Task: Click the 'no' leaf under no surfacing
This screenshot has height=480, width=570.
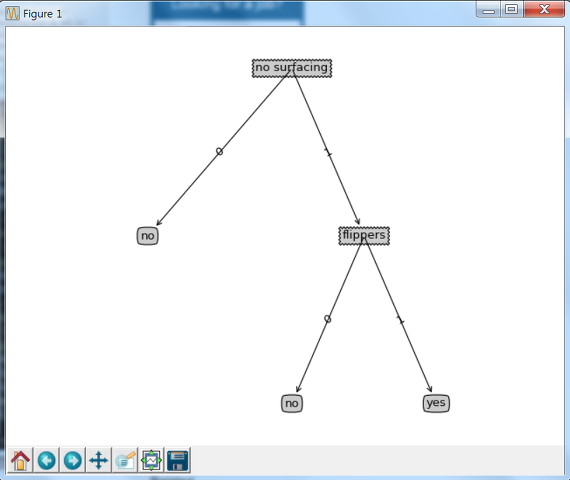Action: (x=148, y=236)
